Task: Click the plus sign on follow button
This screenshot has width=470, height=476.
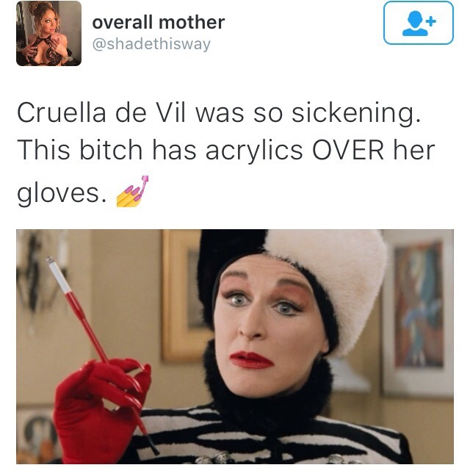Action: [x=430, y=21]
